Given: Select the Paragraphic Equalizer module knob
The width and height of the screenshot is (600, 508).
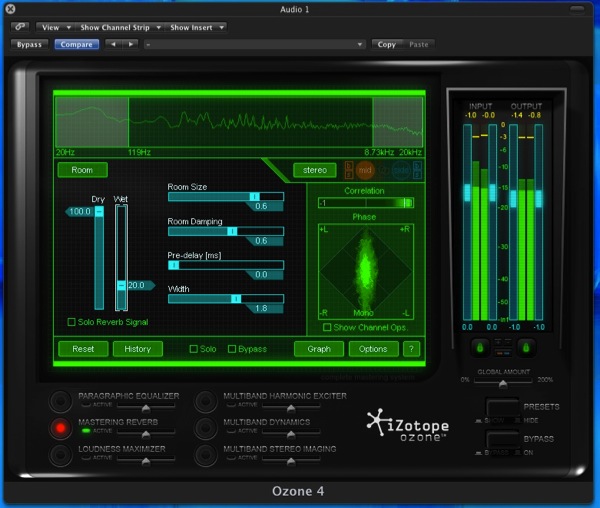Looking at the screenshot, I should 60,401.
